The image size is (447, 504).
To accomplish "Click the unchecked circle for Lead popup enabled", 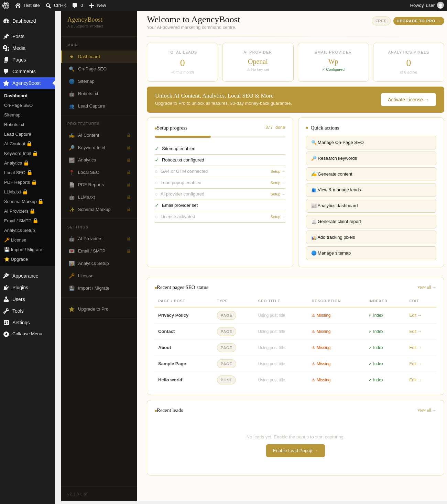I will [x=156, y=183].
